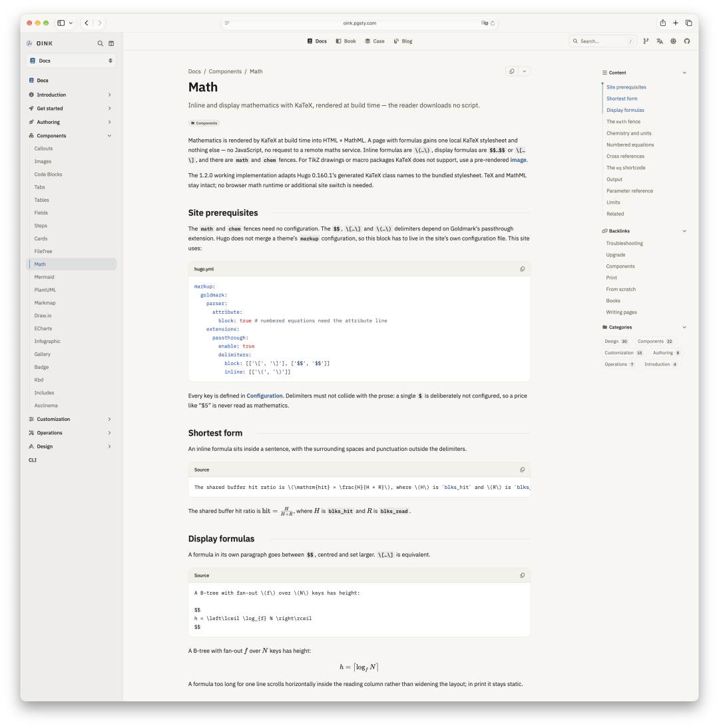Reload the page in the address bar
Viewport: 719px width, 728px height.
coord(493,23)
